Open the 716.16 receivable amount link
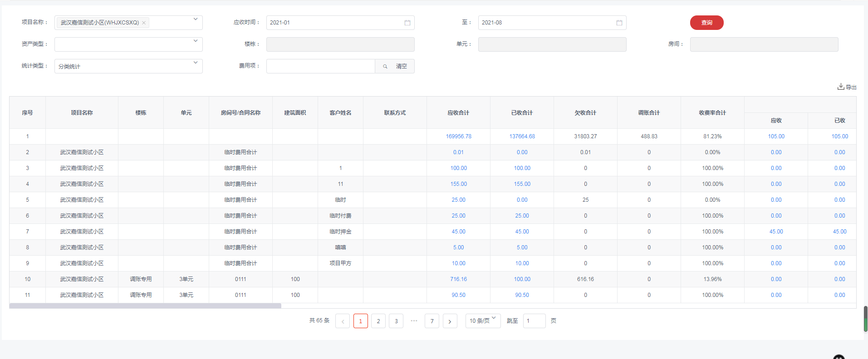The image size is (868, 359). (458, 279)
